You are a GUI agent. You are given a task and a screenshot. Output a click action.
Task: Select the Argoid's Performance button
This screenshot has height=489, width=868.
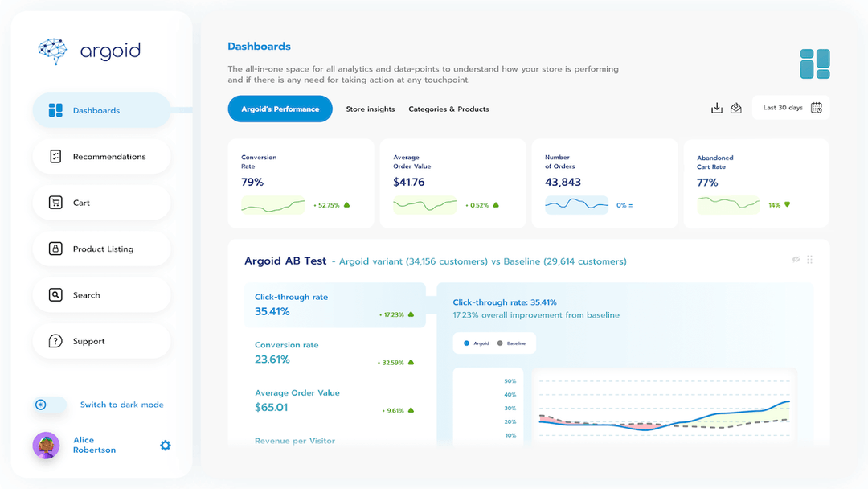[280, 108]
